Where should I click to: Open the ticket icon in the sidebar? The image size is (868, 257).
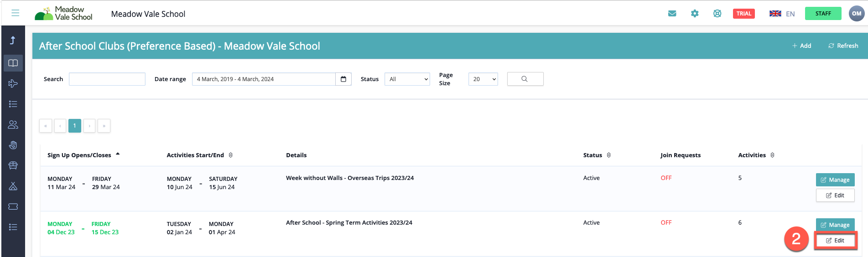[13, 206]
